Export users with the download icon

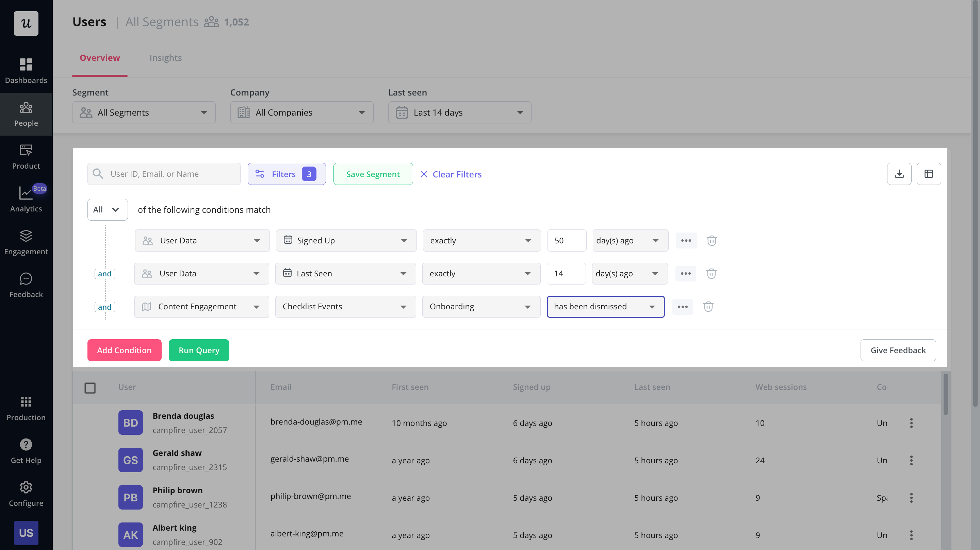[899, 174]
